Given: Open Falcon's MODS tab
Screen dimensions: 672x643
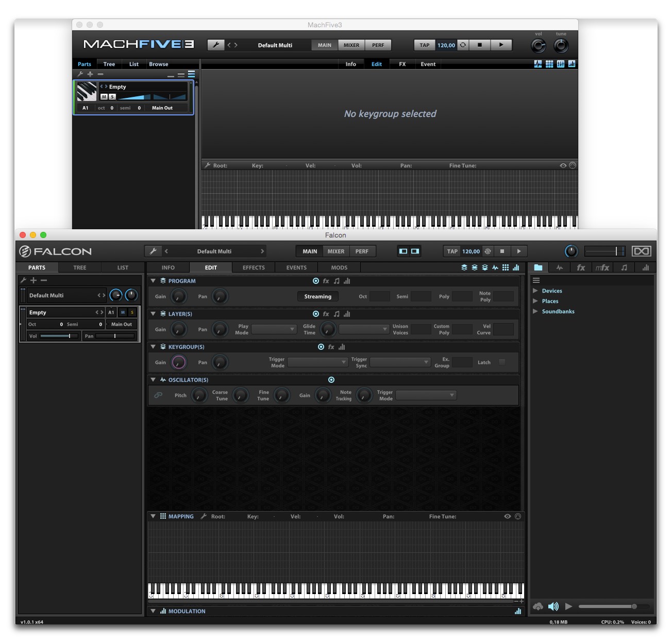Looking at the screenshot, I should [339, 267].
